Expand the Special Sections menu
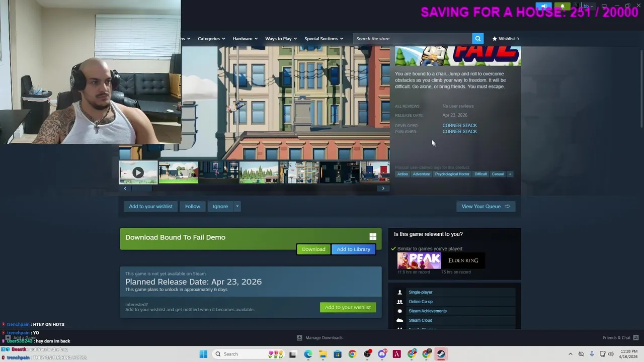644x362 pixels. click(x=324, y=39)
